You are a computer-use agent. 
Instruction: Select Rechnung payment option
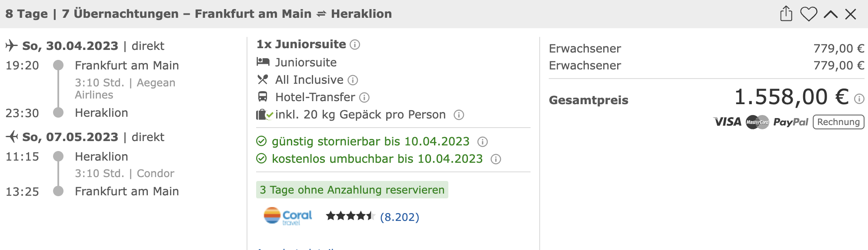pyautogui.click(x=838, y=122)
